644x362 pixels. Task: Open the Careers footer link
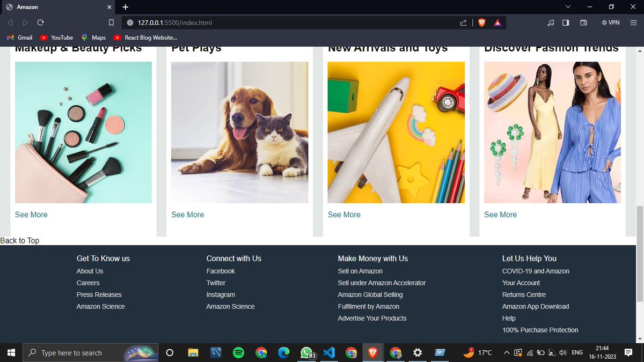coord(88,283)
